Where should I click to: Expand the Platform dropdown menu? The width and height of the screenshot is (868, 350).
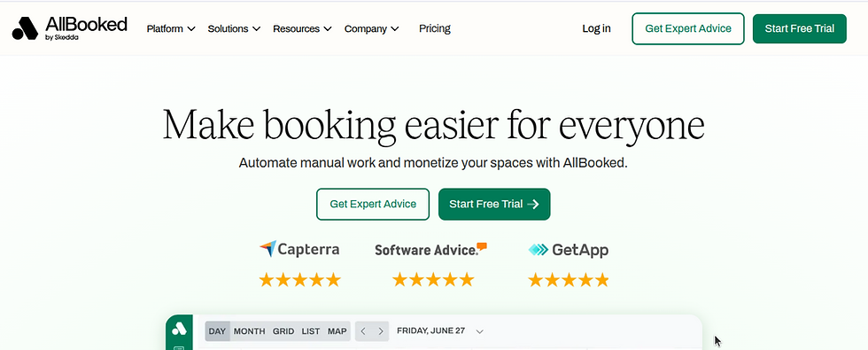pos(170,28)
